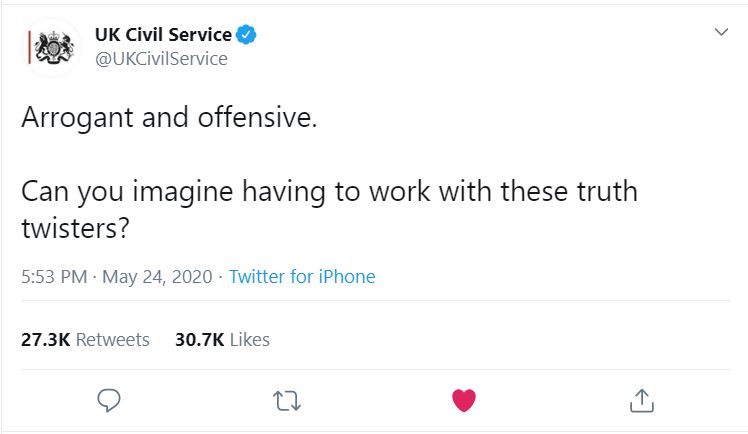Click the word 'twisters?' in tweet
The width and height of the screenshot is (748, 434).
click(x=75, y=227)
